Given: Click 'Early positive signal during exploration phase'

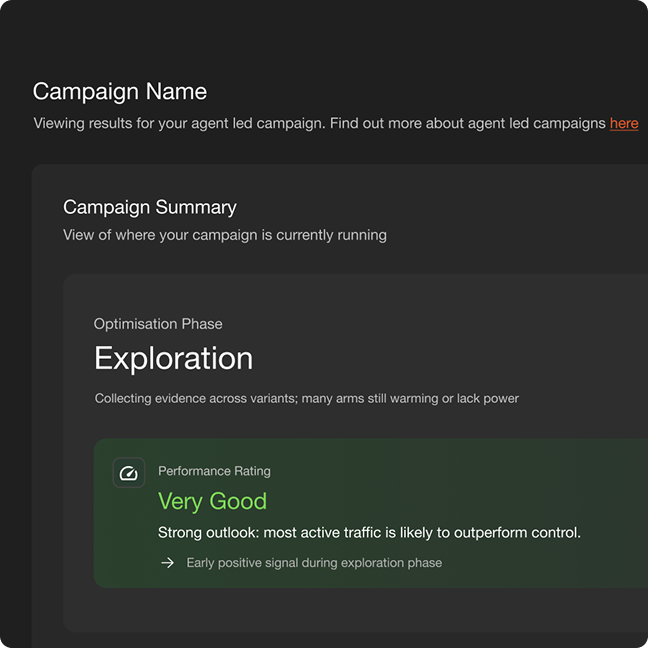Looking at the screenshot, I should point(314,562).
